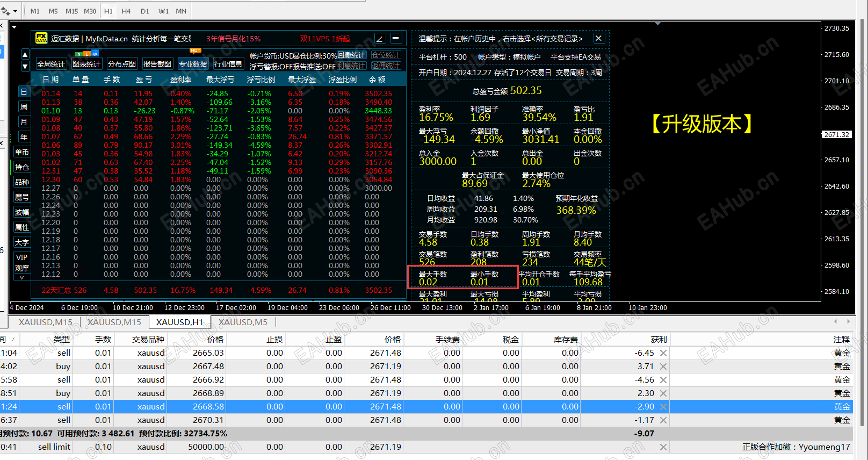868x460 pixels.
Task: Delete the pending sell limit order
Action: point(663,447)
